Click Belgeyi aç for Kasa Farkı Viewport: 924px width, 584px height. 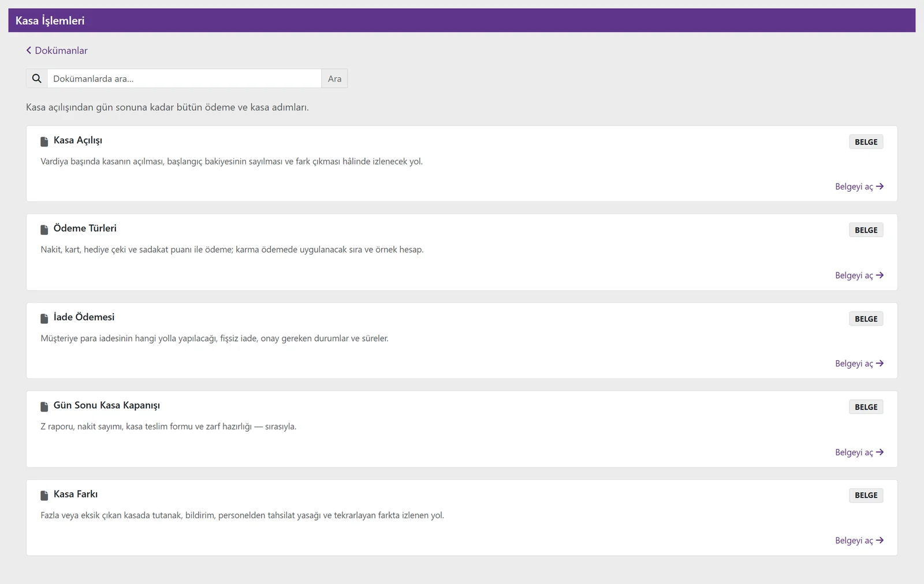[x=859, y=541]
